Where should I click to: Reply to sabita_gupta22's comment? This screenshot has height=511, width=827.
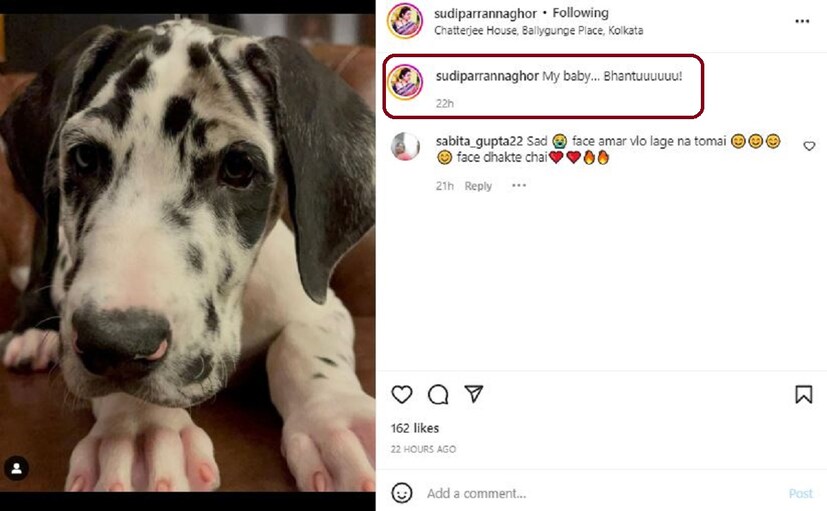[478, 186]
